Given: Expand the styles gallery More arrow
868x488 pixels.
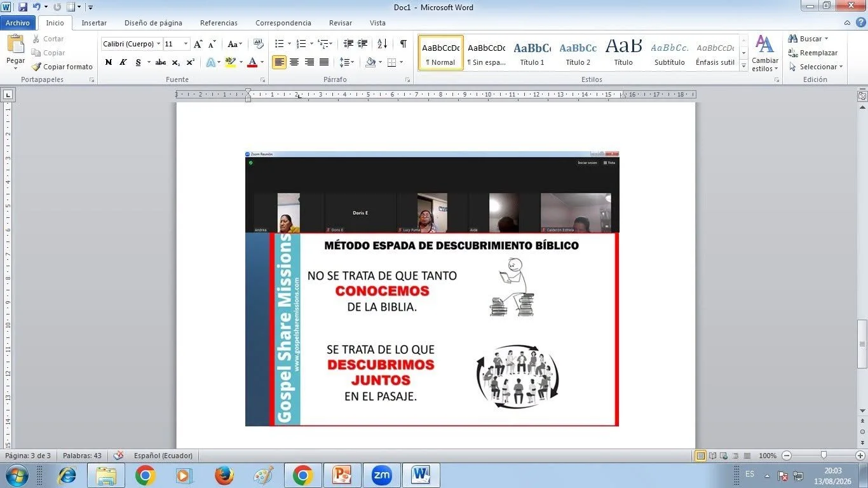Looking at the screenshot, I should (x=744, y=66).
